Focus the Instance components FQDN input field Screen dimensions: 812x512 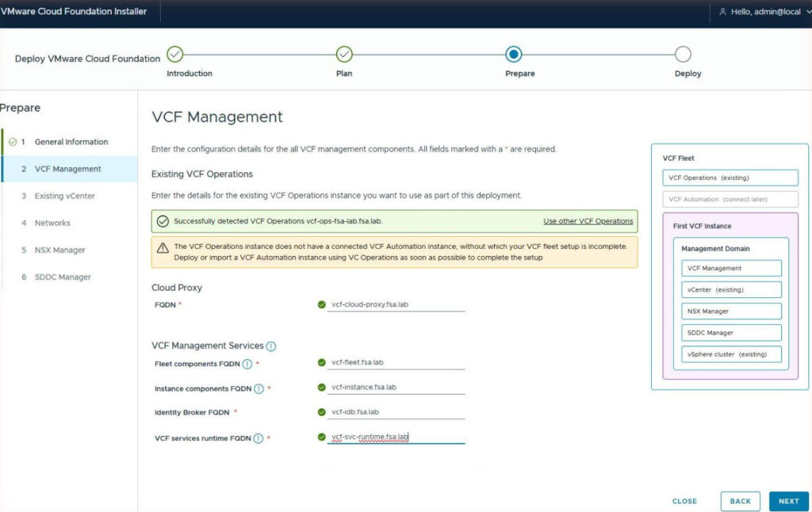tap(396, 388)
